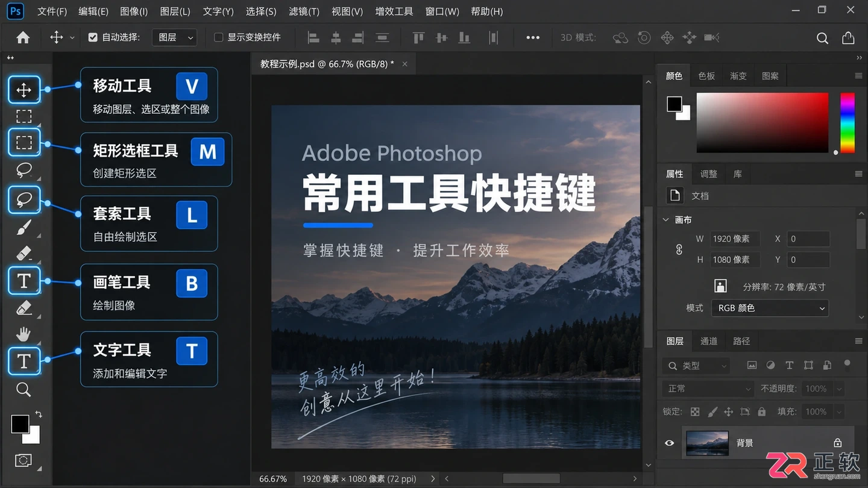The width and height of the screenshot is (868, 488).
Task: Filter layers by shape icon
Action: point(808,365)
